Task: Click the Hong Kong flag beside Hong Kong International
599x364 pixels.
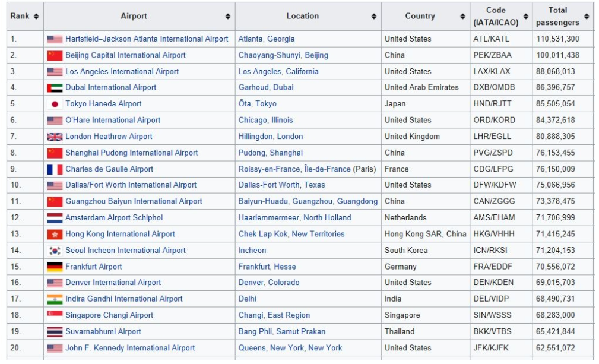Action: point(55,234)
